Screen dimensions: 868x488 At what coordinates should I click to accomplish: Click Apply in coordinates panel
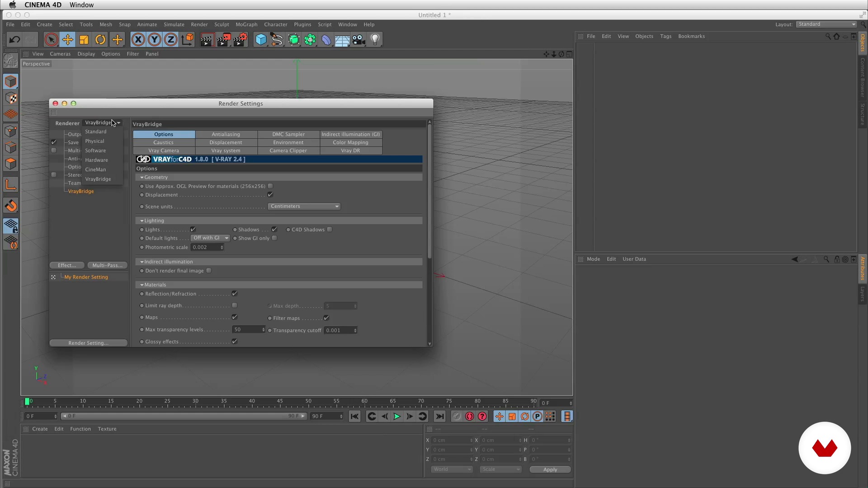tap(550, 469)
